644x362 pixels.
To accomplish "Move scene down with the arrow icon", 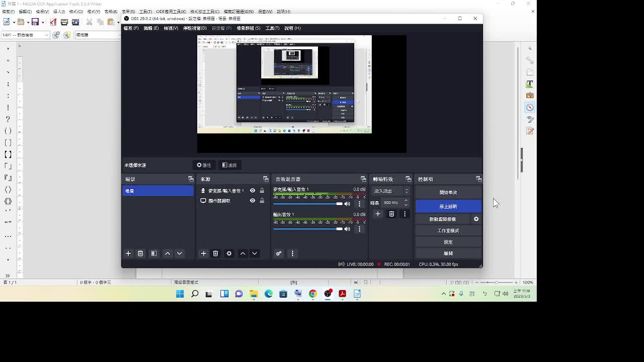I will coord(180,253).
